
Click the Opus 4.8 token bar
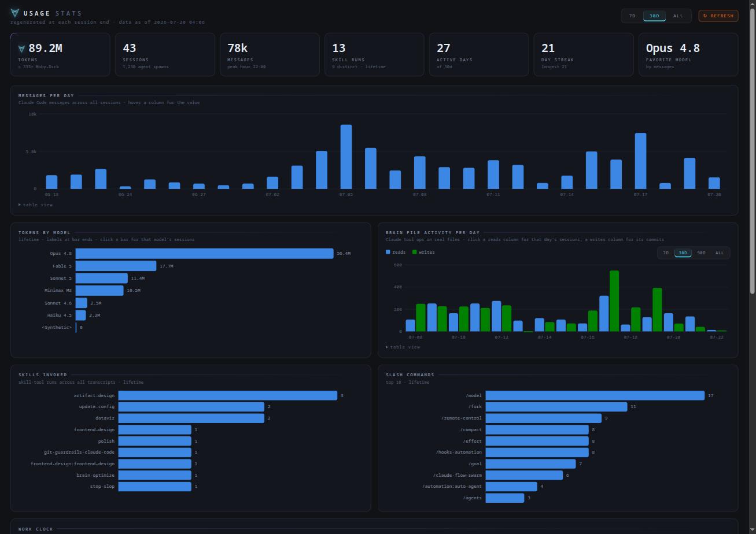pos(205,253)
